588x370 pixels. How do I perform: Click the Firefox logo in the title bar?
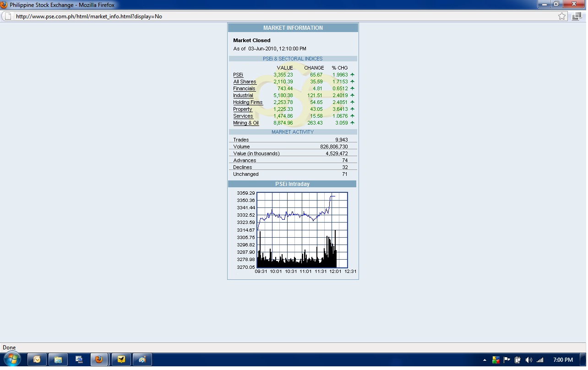point(4,5)
